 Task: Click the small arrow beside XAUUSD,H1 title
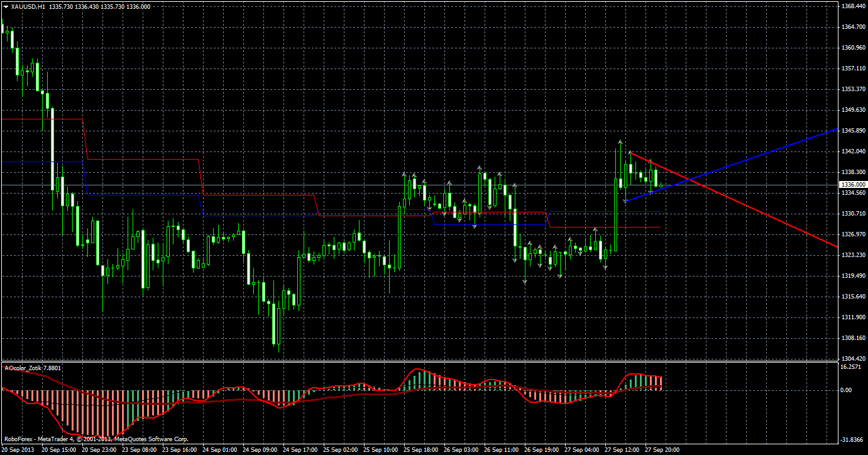(x=6, y=6)
